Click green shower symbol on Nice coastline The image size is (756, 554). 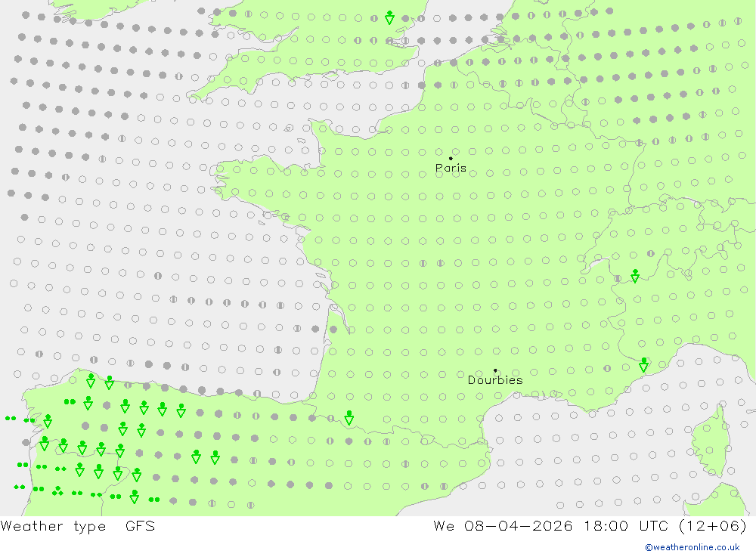pyautogui.click(x=643, y=364)
